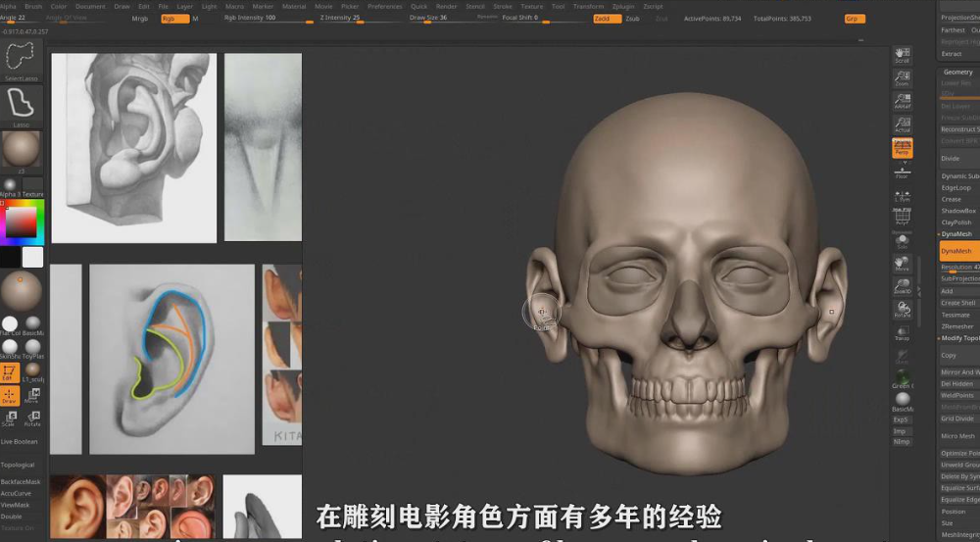The width and height of the screenshot is (980, 542).
Task: Click the orange DynaMesh button
Action: (x=958, y=251)
